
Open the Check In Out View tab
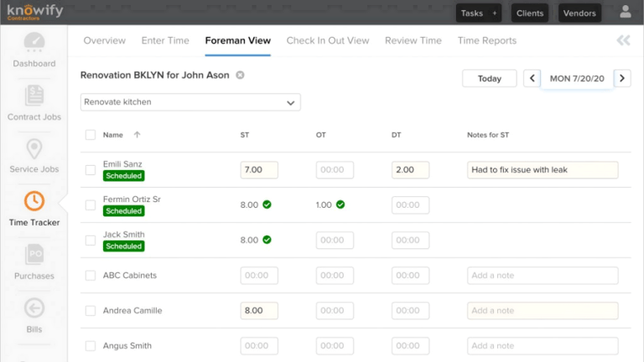(328, 40)
